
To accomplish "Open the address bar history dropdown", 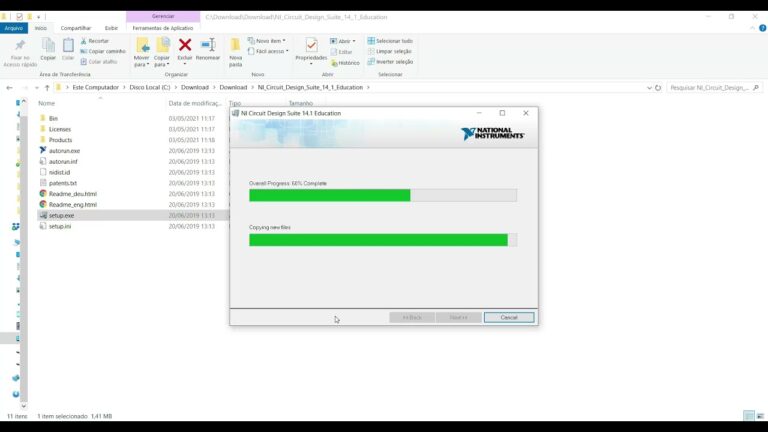I will coord(649,88).
